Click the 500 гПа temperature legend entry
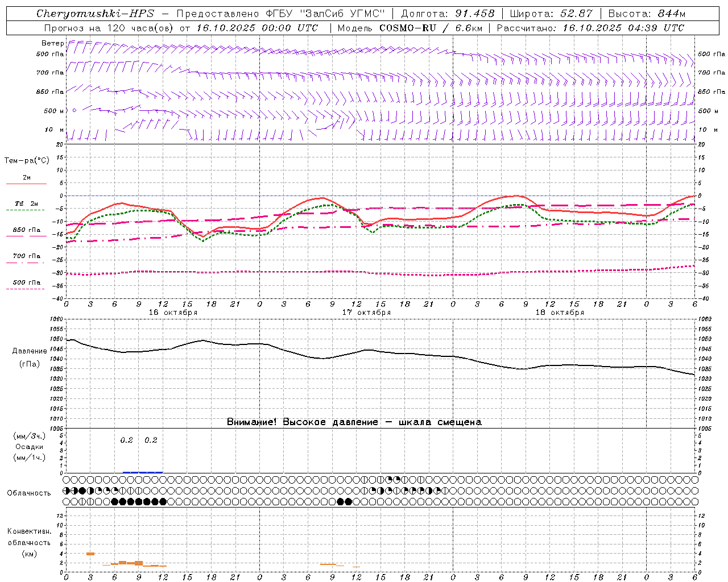Image resolution: width=728 pixels, height=582 pixels. pyautogui.click(x=26, y=282)
